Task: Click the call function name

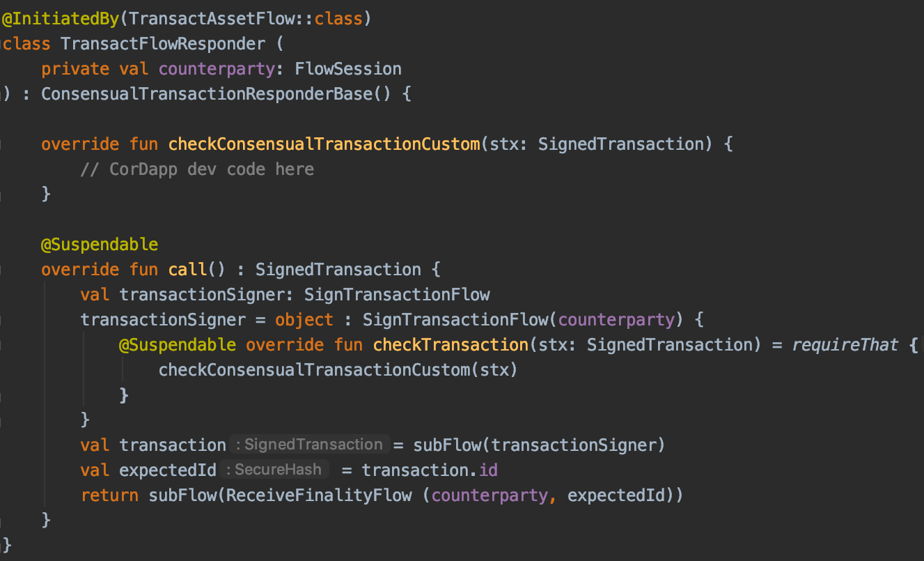Action: pyautogui.click(x=187, y=270)
